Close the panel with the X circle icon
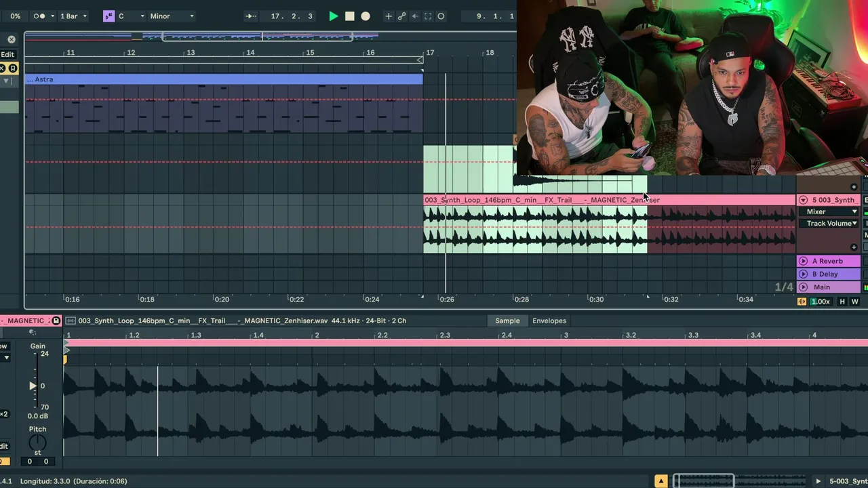This screenshot has width=868, height=488. pos(12,39)
